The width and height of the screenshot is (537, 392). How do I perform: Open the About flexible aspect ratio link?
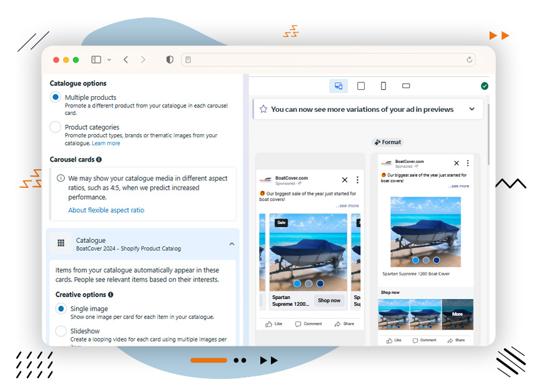click(x=106, y=210)
